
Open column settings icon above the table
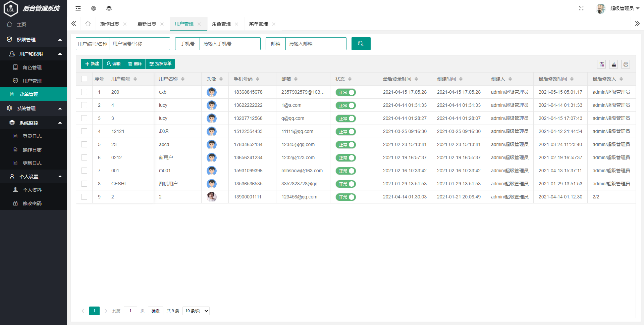click(602, 64)
